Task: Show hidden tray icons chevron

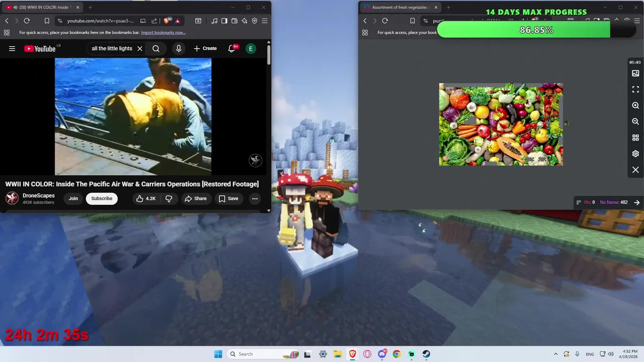Action: (x=555, y=354)
